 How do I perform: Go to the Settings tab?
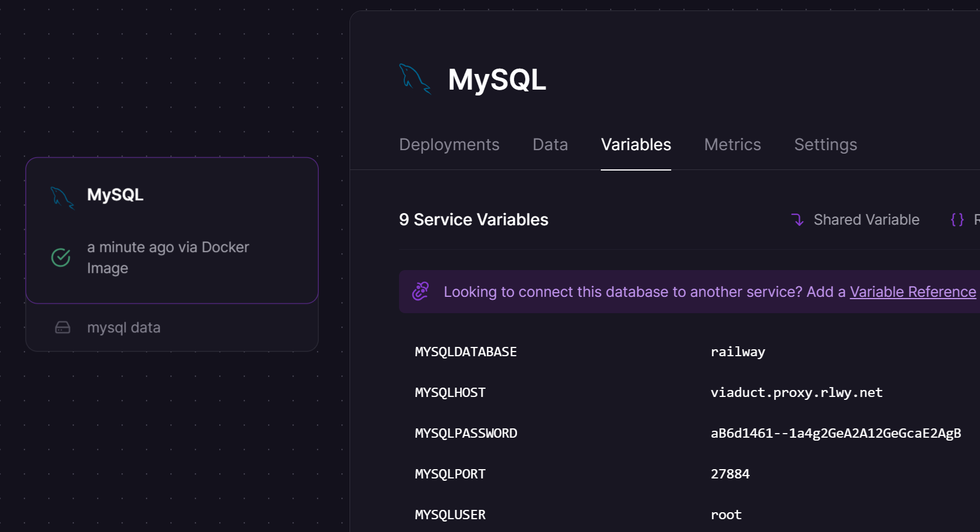click(825, 144)
